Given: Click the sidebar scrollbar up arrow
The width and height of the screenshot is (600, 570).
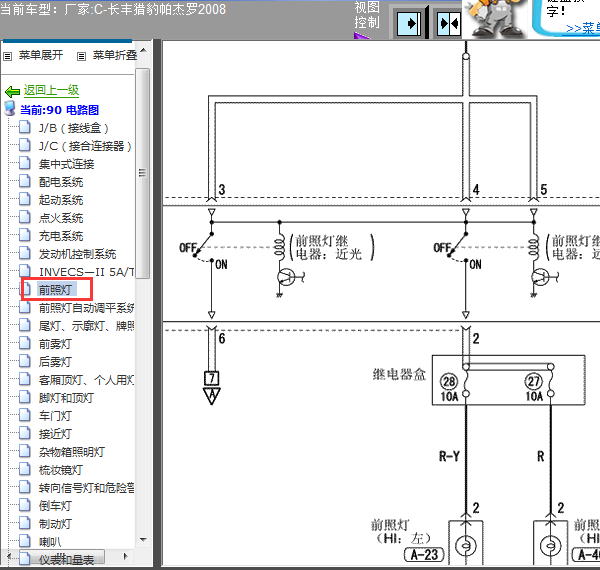Looking at the screenshot, I should 143,50.
